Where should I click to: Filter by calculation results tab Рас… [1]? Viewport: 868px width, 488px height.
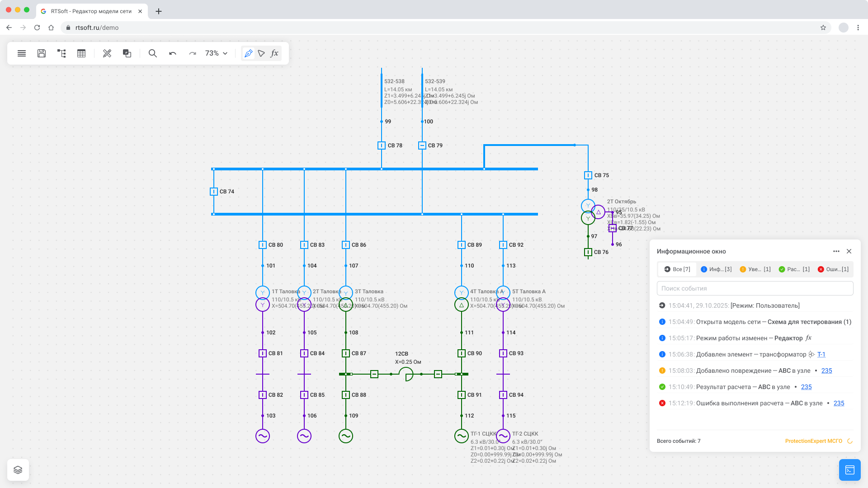(x=794, y=269)
